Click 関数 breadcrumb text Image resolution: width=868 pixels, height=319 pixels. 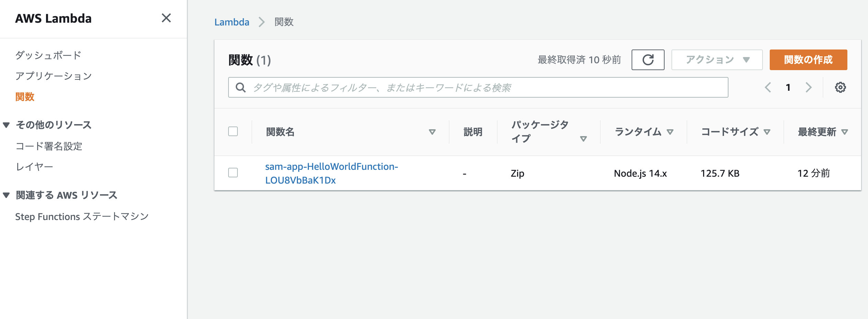click(284, 22)
